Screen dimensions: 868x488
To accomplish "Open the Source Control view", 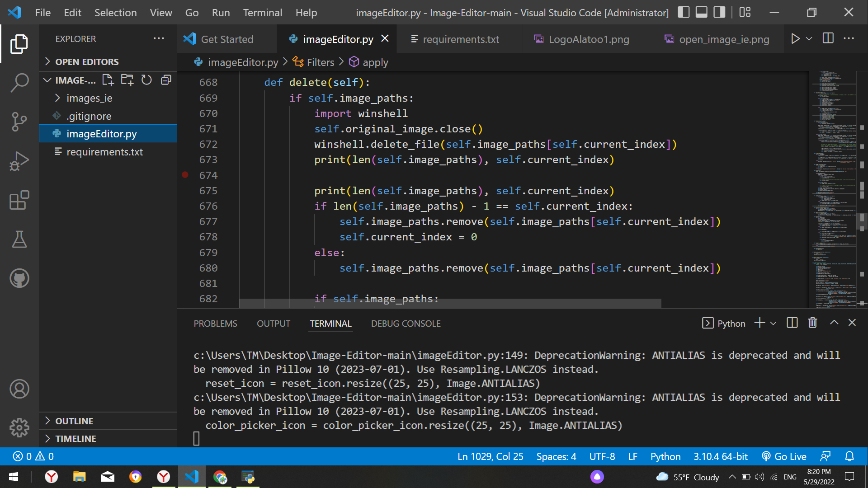I will [x=19, y=122].
